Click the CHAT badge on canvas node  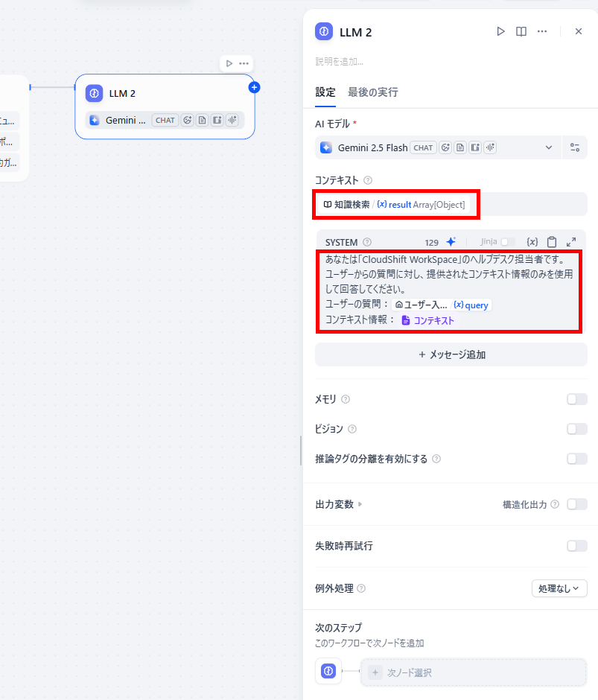(x=165, y=120)
